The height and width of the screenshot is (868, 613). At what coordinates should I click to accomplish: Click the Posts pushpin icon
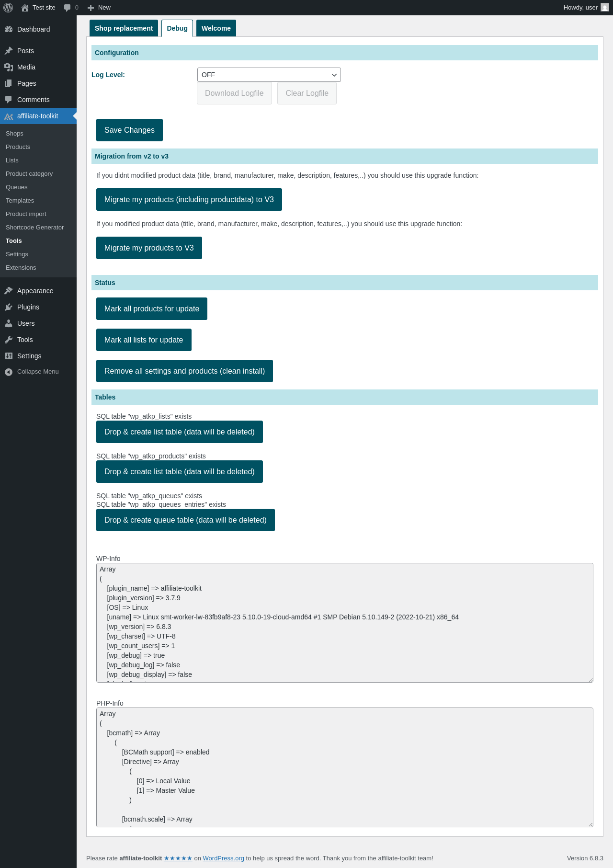coord(9,51)
